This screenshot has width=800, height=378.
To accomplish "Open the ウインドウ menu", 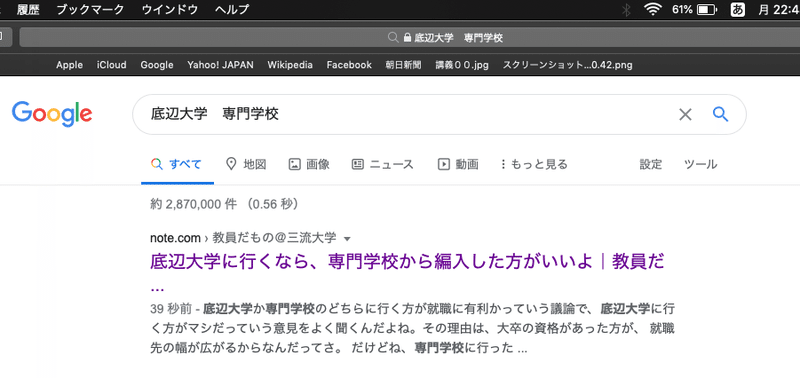I will pos(170,9).
